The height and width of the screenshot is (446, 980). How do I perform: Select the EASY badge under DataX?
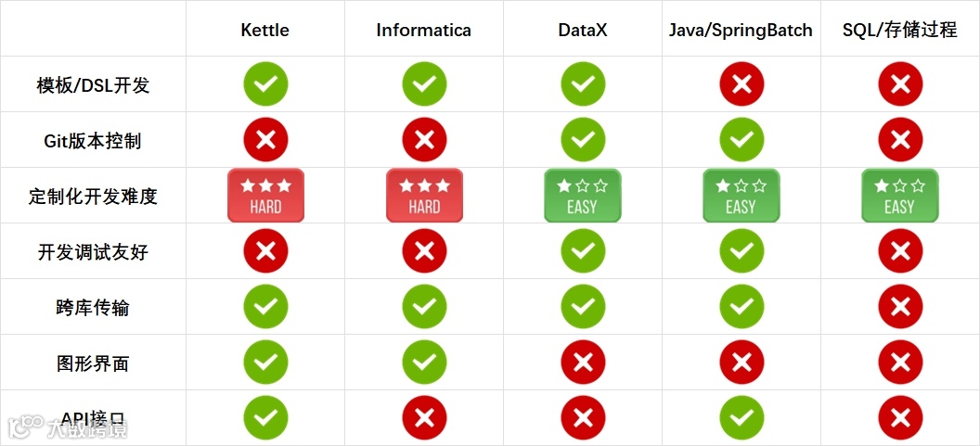click(583, 196)
